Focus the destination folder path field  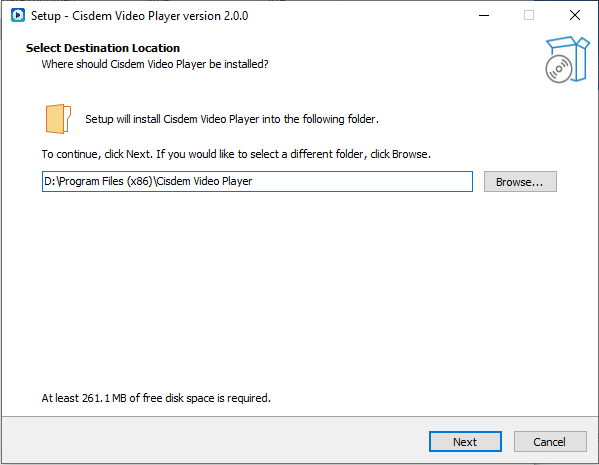pyautogui.click(x=257, y=181)
